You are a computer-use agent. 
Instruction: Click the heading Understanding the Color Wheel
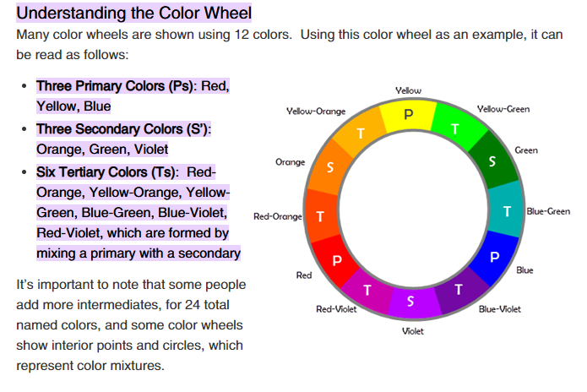click(x=133, y=13)
